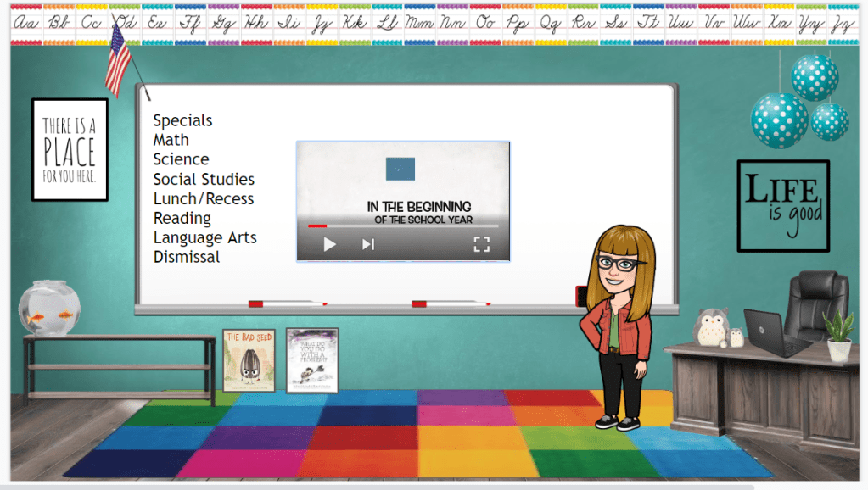Select the goldfish bowl

pos(50,308)
